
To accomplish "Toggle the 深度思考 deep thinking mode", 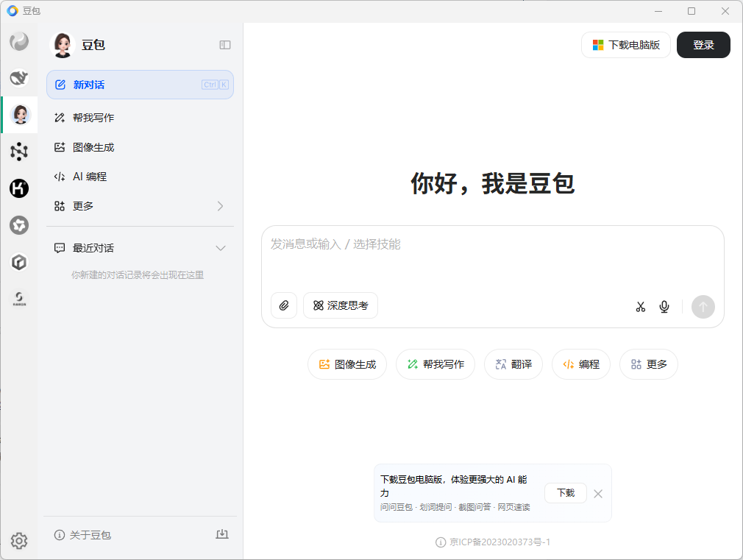I will coord(341,305).
